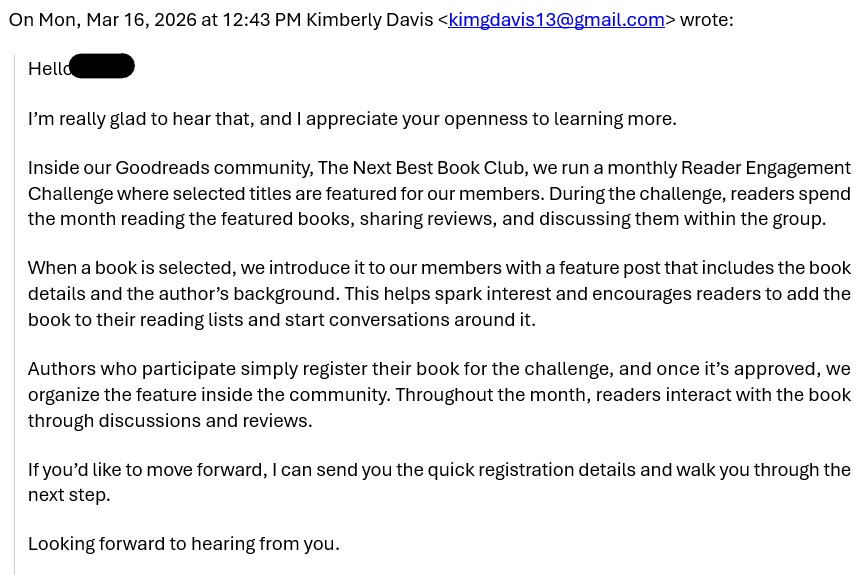This screenshot has width=862, height=575.
Task: Click 'Looking forward to hearing from you.' line
Action: pos(184,544)
